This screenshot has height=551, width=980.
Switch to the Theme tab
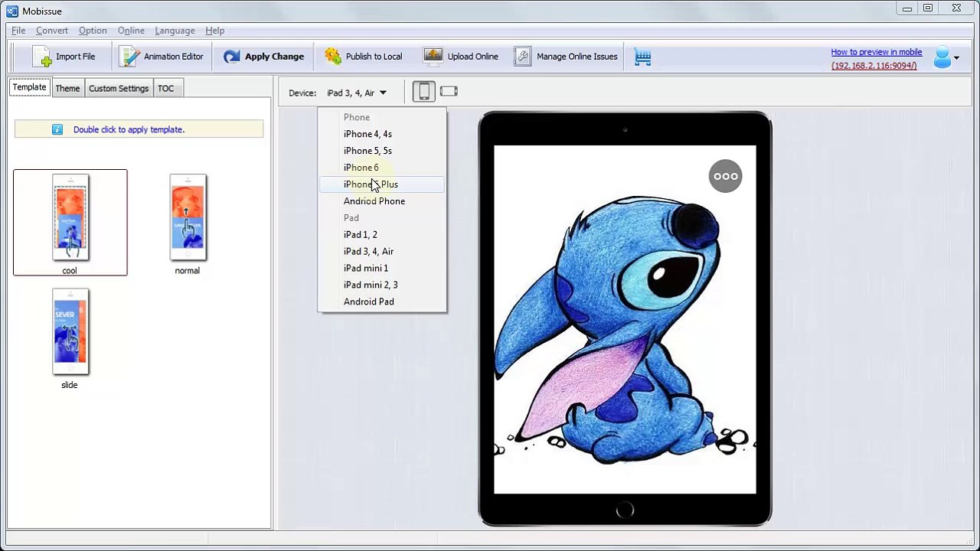click(x=67, y=89)
